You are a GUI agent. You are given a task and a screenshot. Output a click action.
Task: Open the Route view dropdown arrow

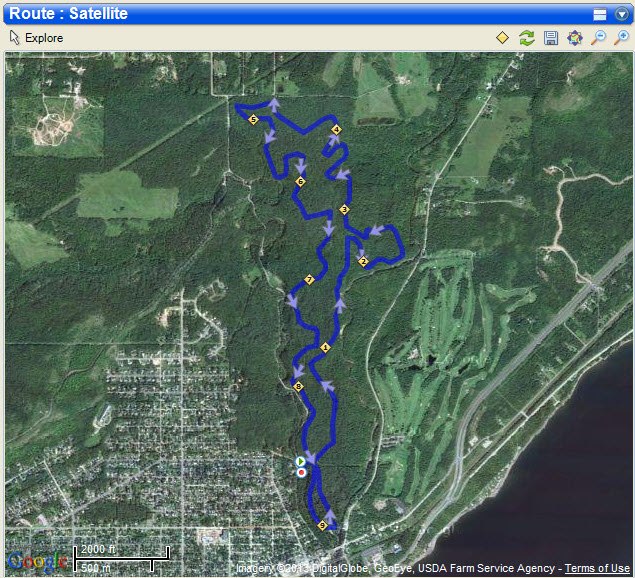click(x=622, y=14)
